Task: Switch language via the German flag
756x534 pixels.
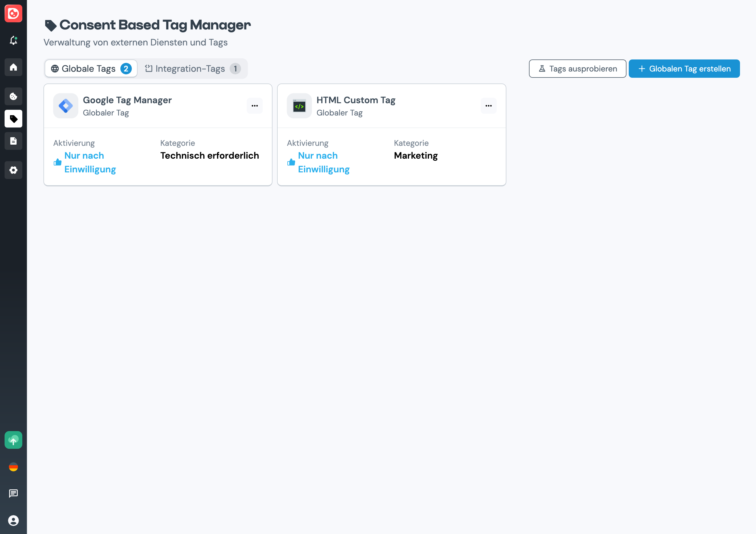Action: pyautogui.click(x=13, y=467)
